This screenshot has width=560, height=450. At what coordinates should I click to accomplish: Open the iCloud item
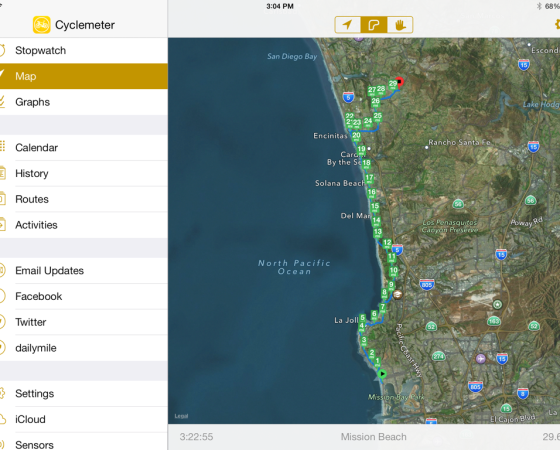84,419
